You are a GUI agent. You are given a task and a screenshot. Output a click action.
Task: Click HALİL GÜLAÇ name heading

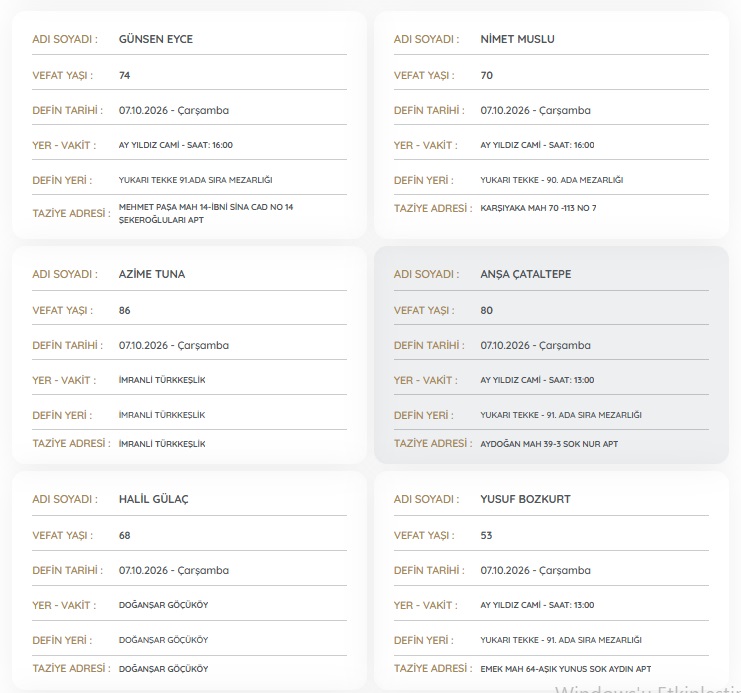pos(153,499)
